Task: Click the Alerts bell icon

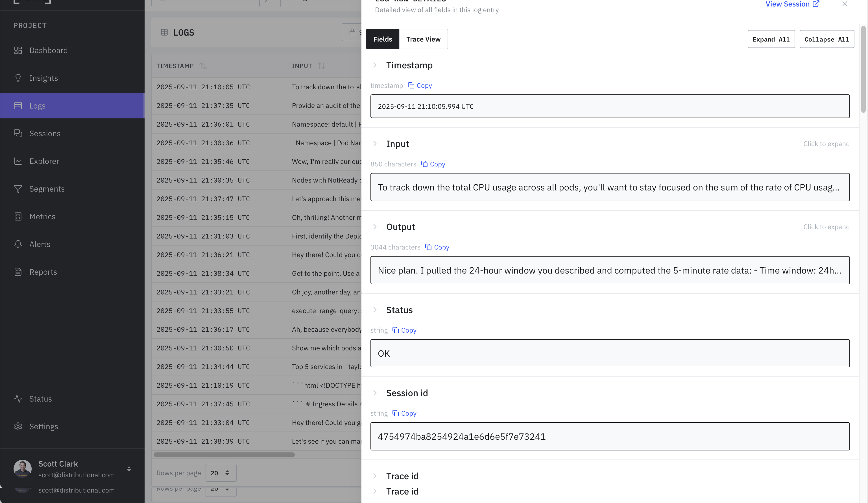Action: (x=18, y=244)
